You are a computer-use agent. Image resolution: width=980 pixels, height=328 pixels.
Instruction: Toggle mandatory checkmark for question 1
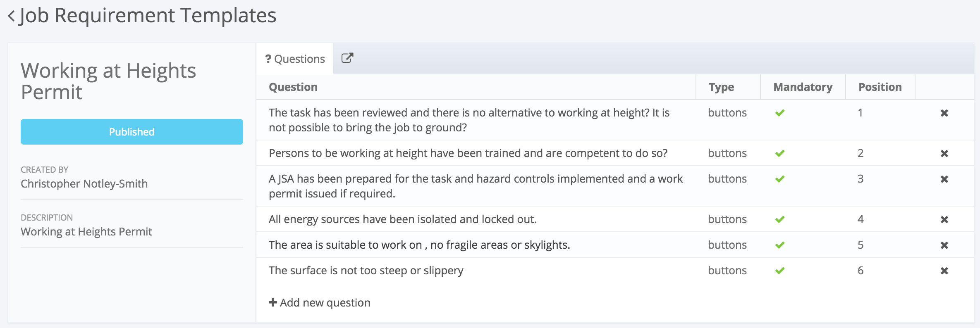[780, 113]
